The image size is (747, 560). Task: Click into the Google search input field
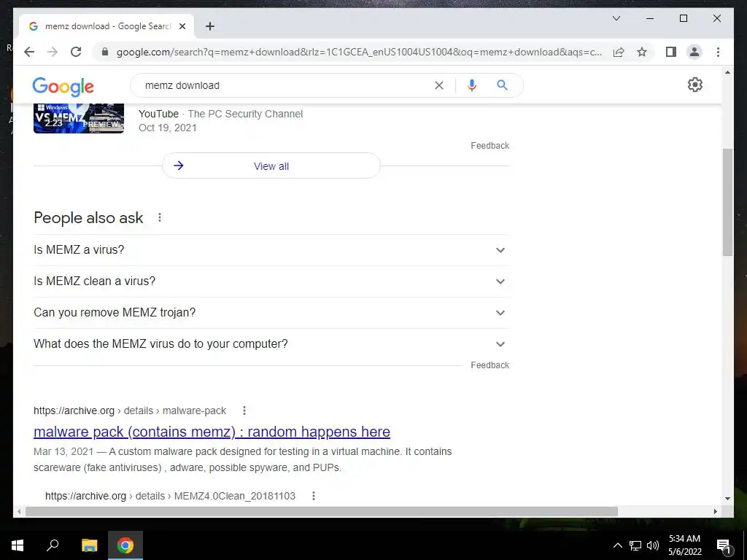[x=286, y=85]
